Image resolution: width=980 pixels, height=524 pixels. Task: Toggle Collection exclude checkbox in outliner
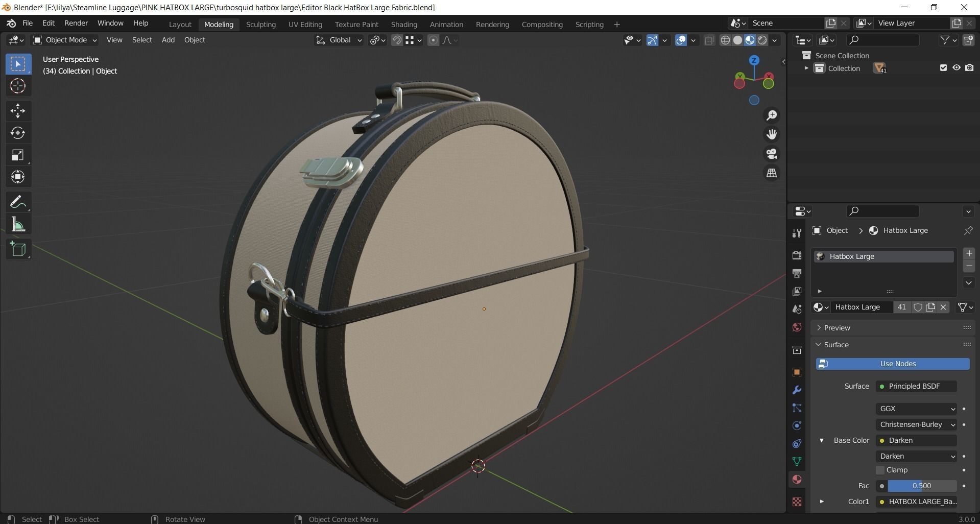[x=943, y=68]
